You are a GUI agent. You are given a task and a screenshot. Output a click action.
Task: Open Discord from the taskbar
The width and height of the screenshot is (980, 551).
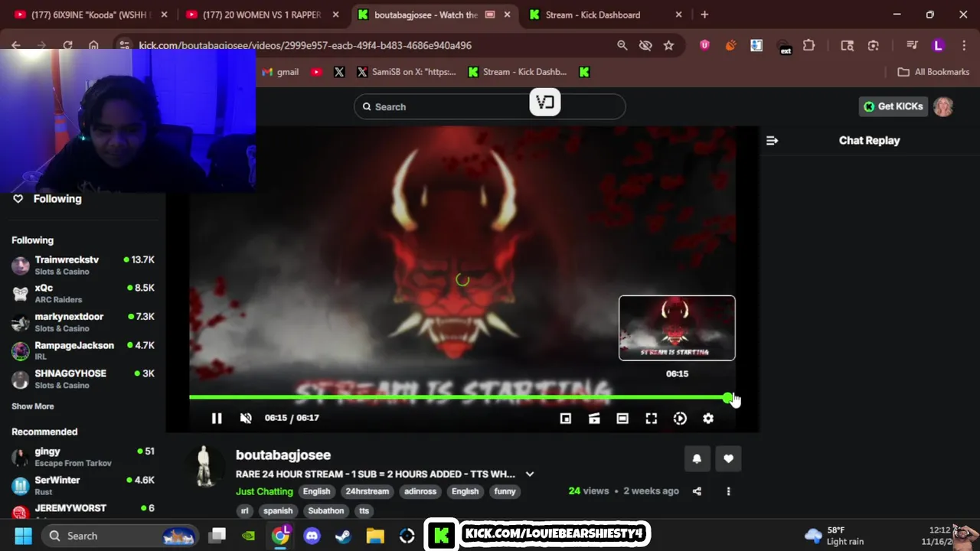point(312,536)
